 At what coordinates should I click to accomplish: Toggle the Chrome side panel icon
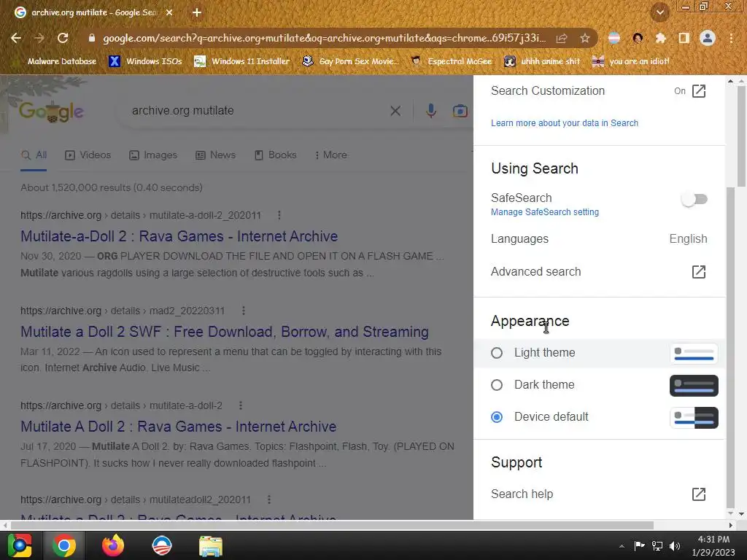pos(684,38)
